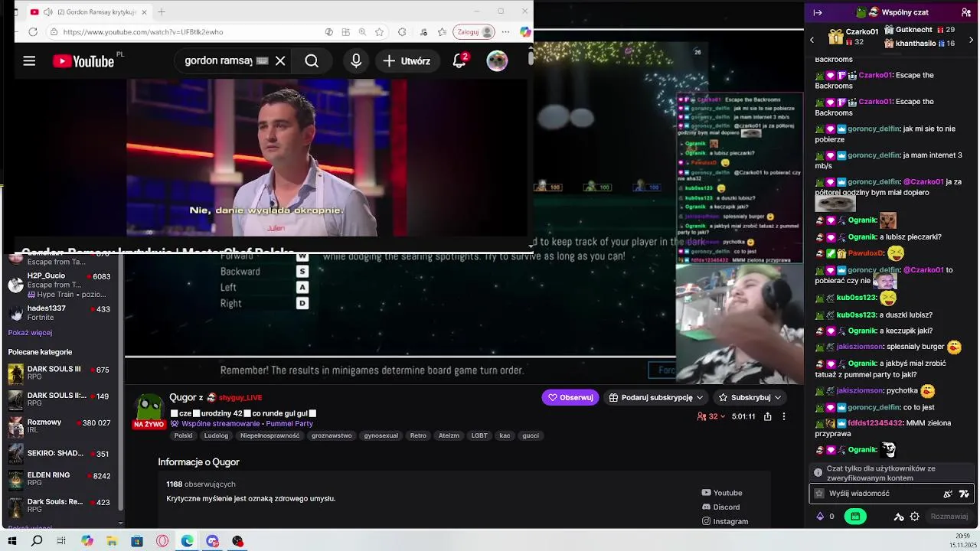Click the Rozmawiaj chat send button

pyautogui.click(x=949, y=517)
